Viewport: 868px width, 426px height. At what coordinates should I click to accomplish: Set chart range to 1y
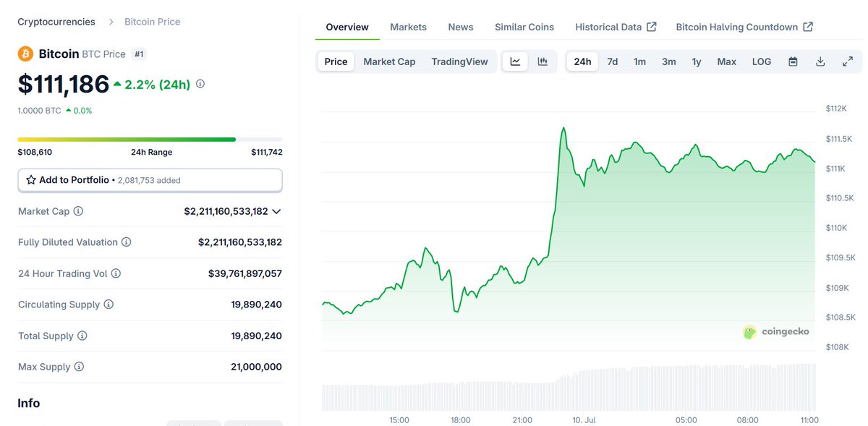[697, 61]
